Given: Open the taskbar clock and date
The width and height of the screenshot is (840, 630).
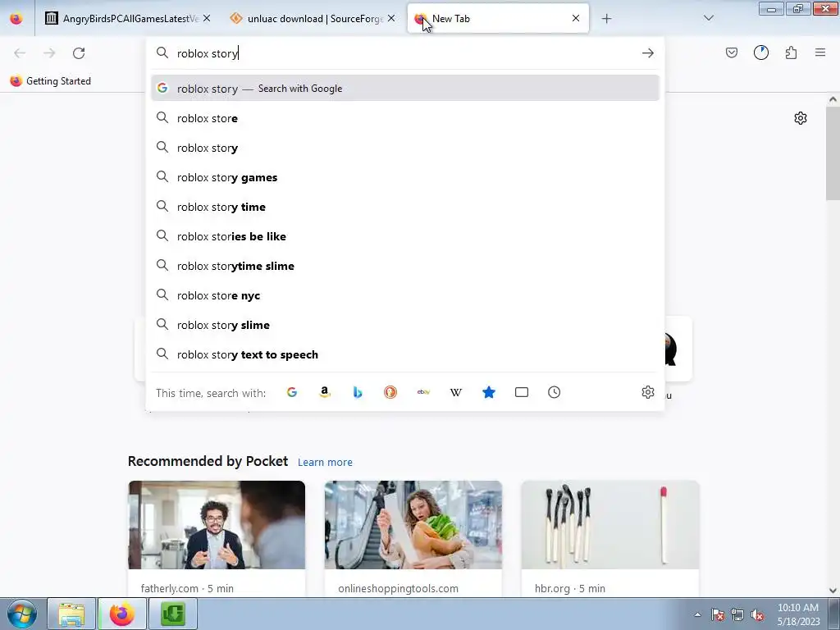Looking at the screenshot, I should click(x=798, y=614).
